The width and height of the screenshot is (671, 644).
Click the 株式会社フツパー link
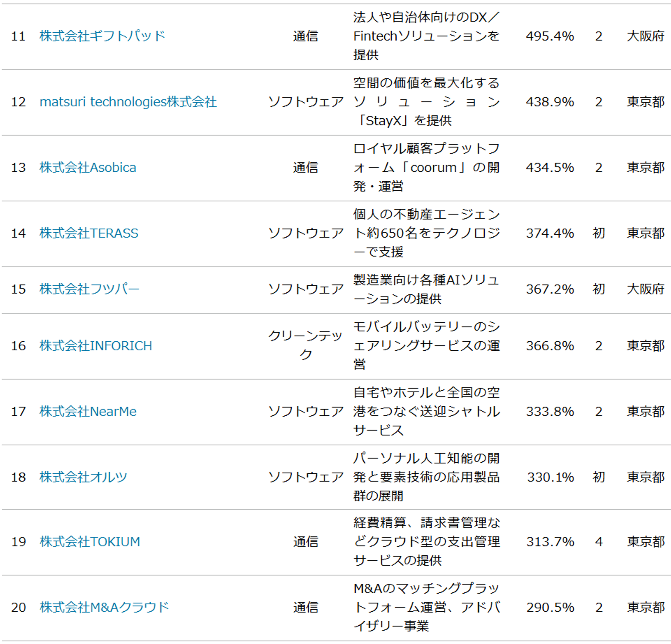click(x=89, y=289)
